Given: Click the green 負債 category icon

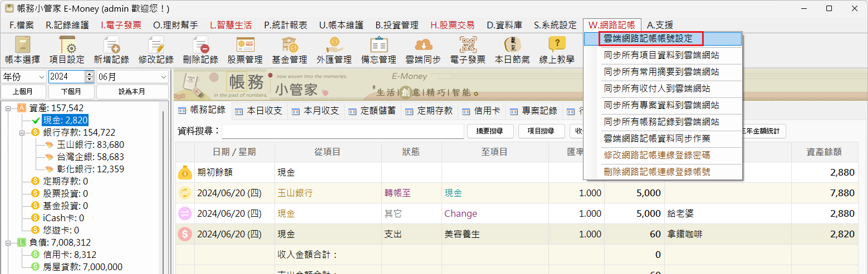Looking at the screenshot, I should click(x=22, y=242).
